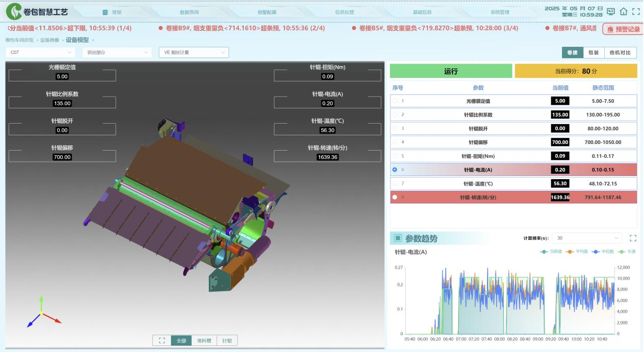The image size is (644, 352).
Task: Toggle fullscreen icon in top-right header
Action: coord(636,12)
